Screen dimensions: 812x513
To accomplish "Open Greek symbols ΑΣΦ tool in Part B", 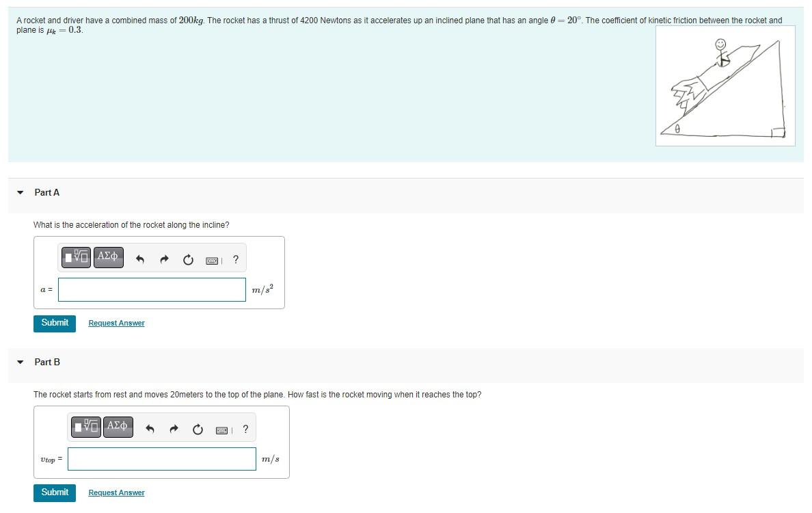I will [118, 427].
